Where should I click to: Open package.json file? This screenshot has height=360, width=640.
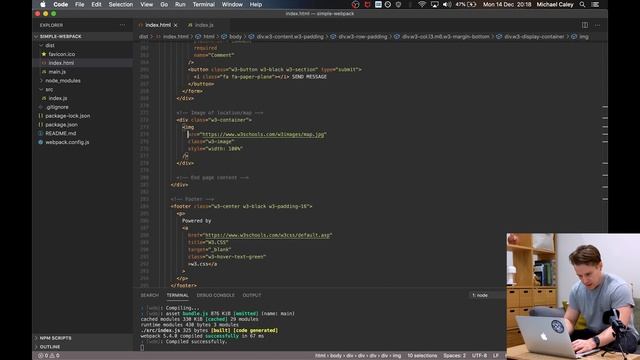coord(61,124)
